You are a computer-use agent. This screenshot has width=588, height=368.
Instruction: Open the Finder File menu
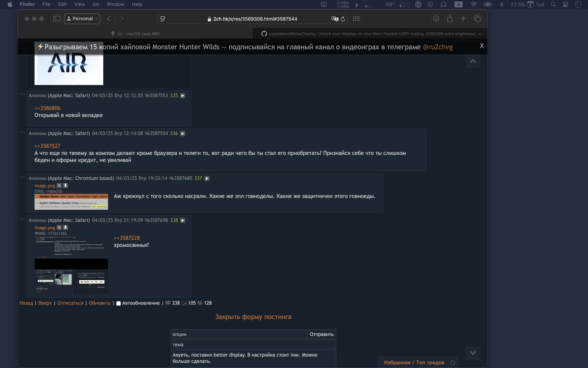point(46,4)
